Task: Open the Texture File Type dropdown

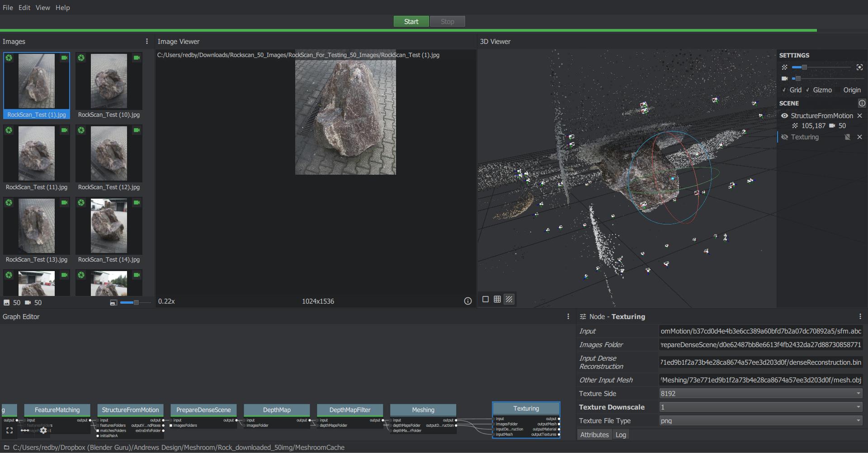Action: coord(761,421)
